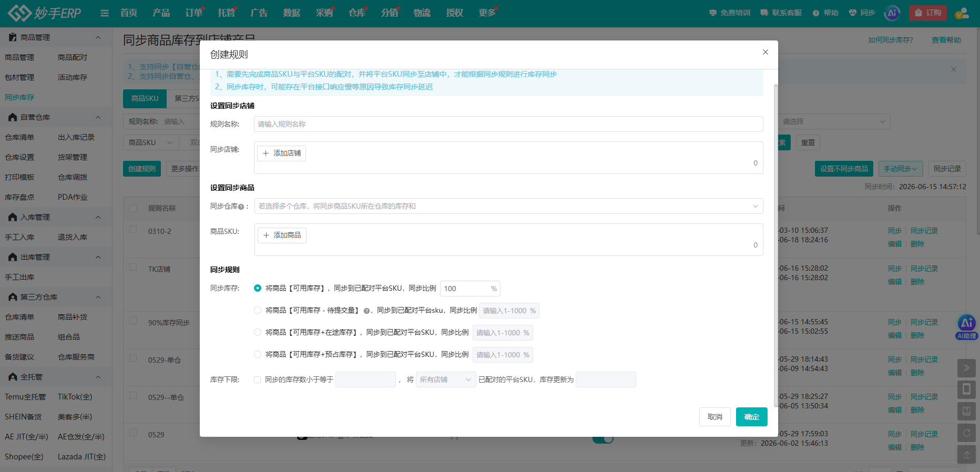Collapse the 自营仓库 sidebar section

pyautogui.click(x=98, y=117)
